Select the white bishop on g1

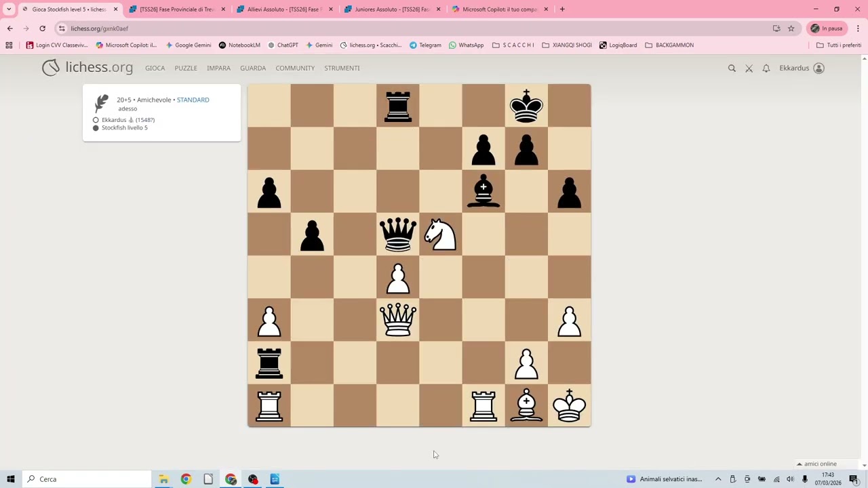click(x=526, y=405)
